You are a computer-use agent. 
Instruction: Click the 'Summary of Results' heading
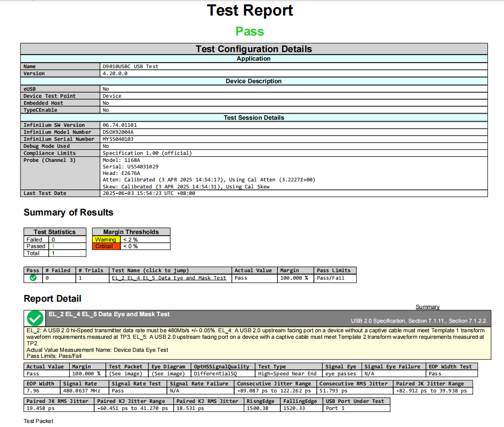coord(69,212)
